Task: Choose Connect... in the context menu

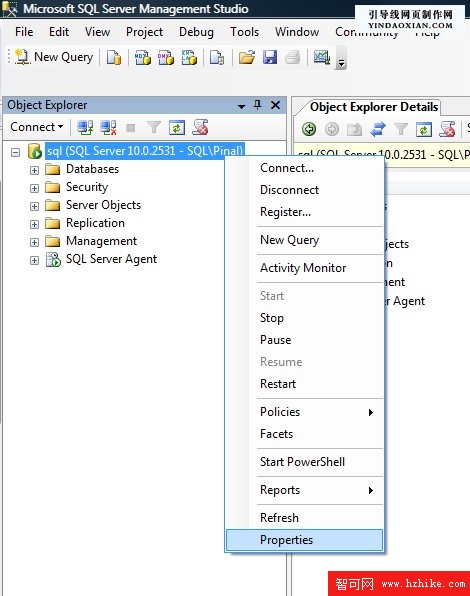Action: point(304,168)
